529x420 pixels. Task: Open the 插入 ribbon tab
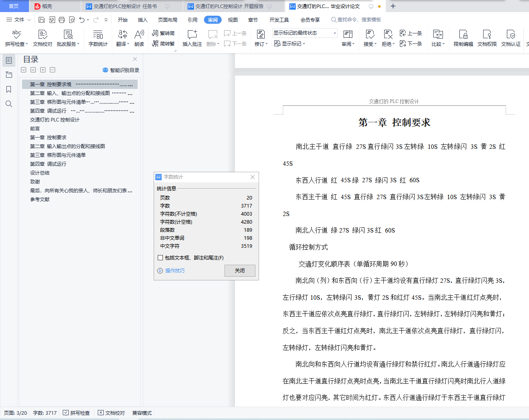coord(143,20)
